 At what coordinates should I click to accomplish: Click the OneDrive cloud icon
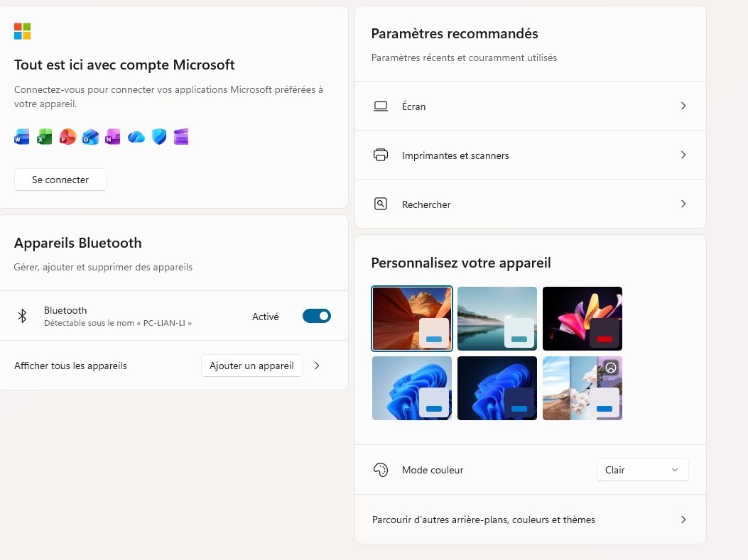click(x=136, y=137)
